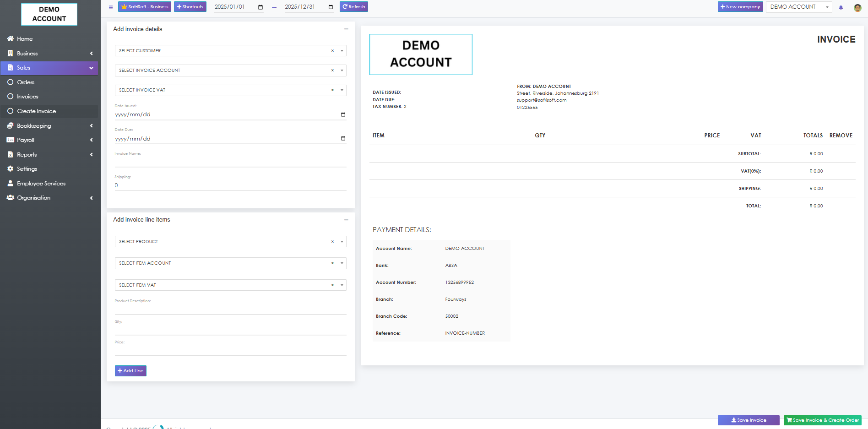Click the Refresh button

click(353, 7)
